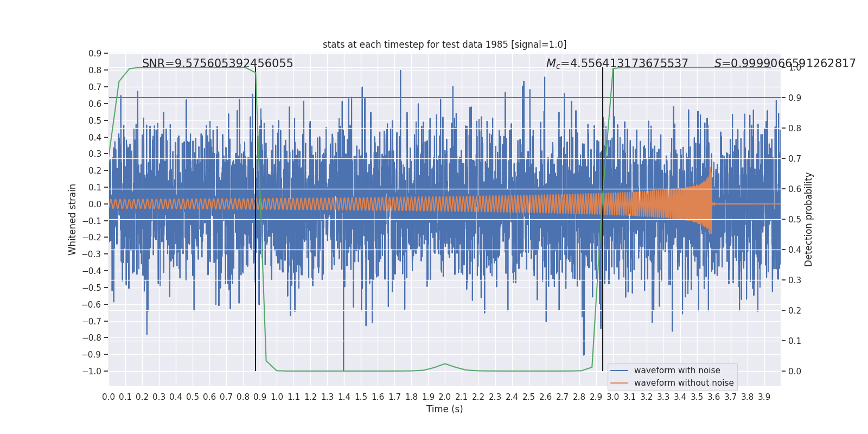Click the orange waveform merger peak near 3.6 s

point(710,173)
